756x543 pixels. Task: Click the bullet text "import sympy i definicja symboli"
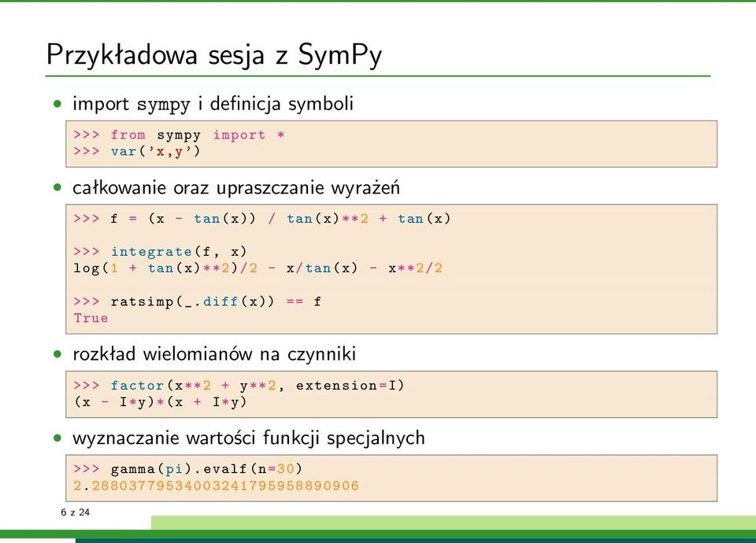[x=213, y=104]
